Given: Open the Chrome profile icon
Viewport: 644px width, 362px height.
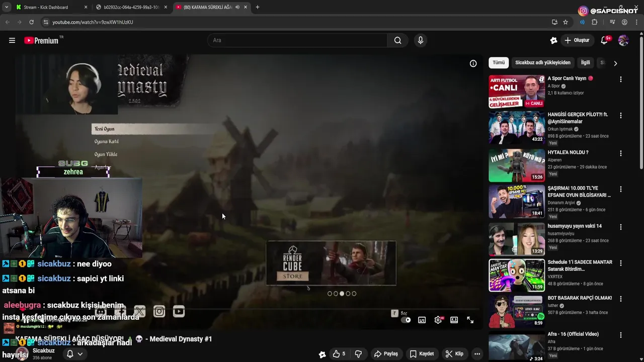Looking at the screenshot, I should coord(624,22).
